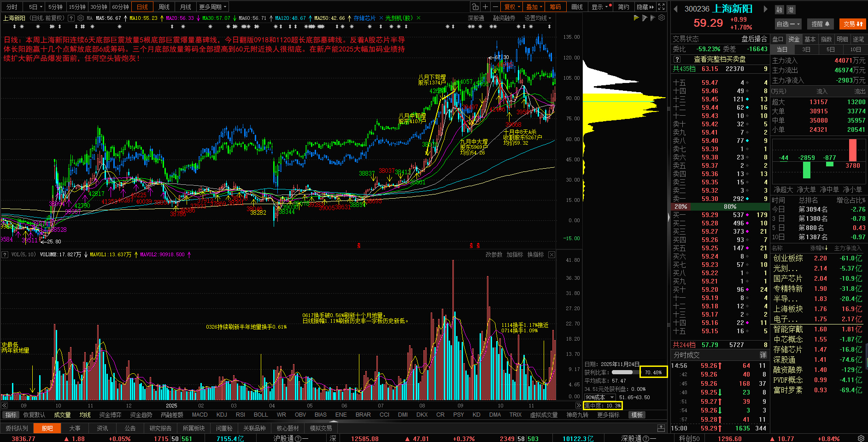
Task: Open 设置均线 dropdown
Action: point(538,18)
